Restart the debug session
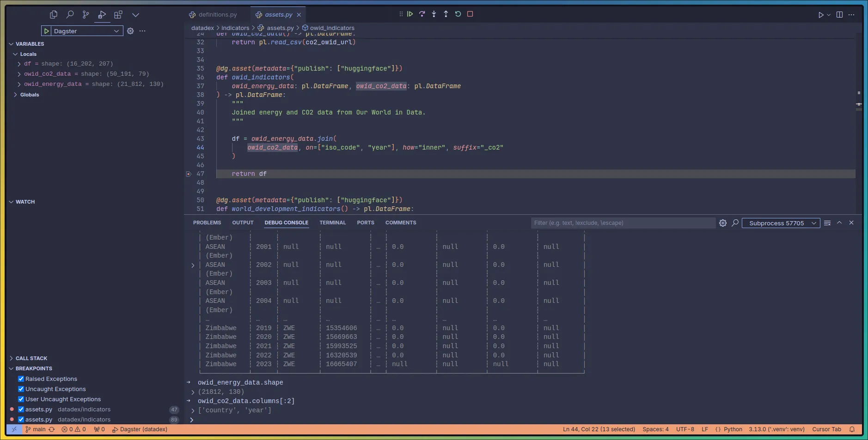 [x=458, y=14]
